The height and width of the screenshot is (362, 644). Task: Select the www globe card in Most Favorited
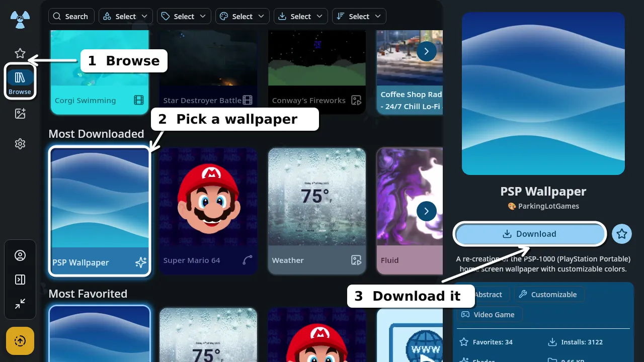410,335
